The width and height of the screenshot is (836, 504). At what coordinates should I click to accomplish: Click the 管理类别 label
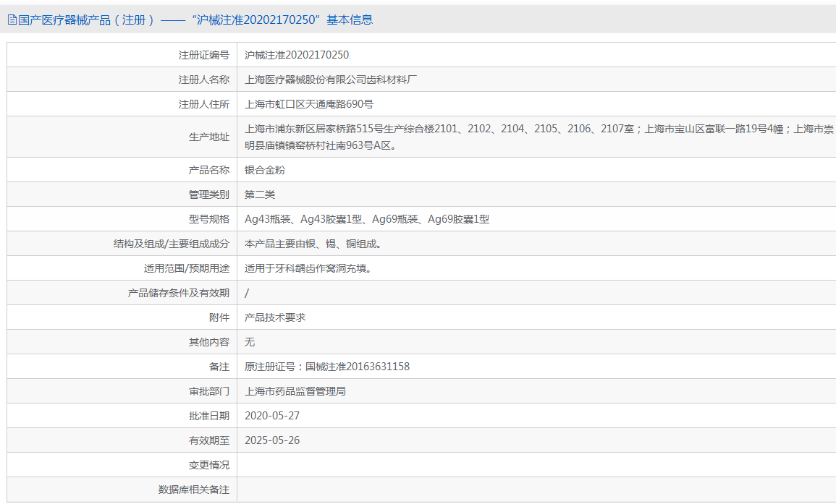[209, 195]
